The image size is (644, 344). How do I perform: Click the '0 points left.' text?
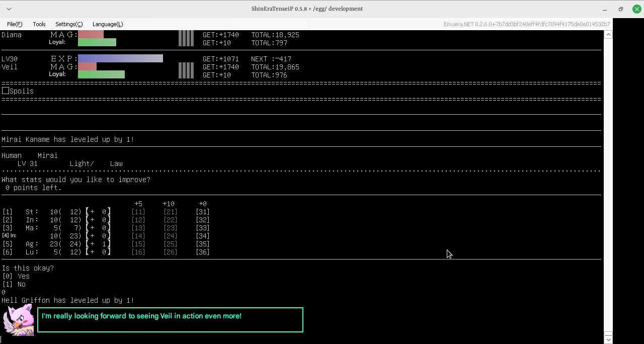[x=34, y=188]
